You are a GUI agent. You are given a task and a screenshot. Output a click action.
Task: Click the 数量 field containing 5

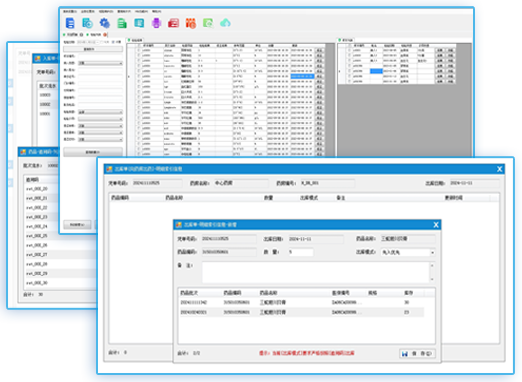(300, 252)
